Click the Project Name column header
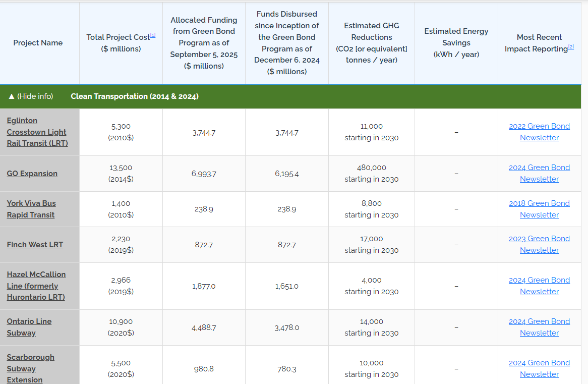 click(38, 43)
